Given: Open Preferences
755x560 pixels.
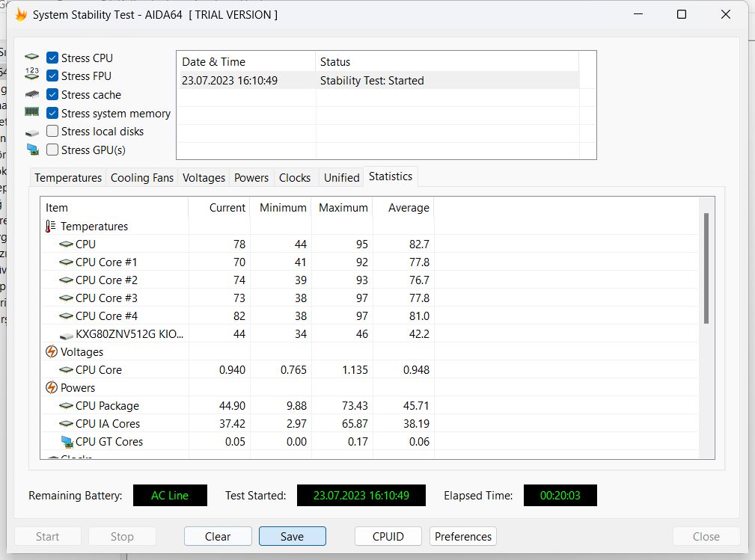Looking at the screenshot, I should pyautogui.click(x=462, y=536).
